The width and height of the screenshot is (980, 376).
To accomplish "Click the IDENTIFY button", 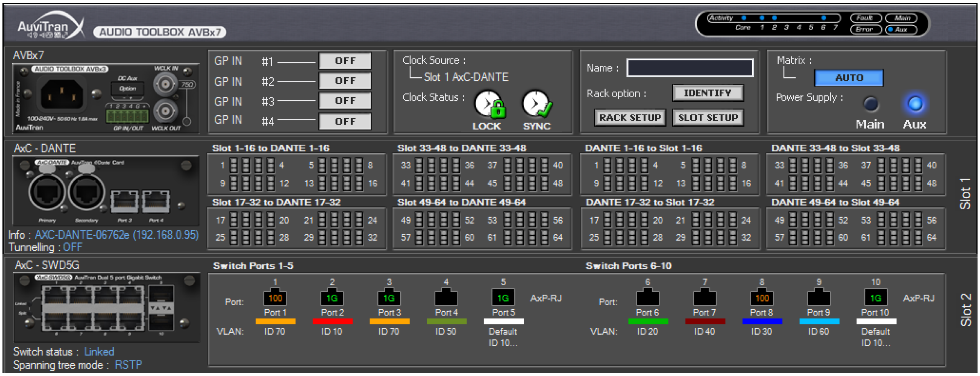I will [708, 93].
